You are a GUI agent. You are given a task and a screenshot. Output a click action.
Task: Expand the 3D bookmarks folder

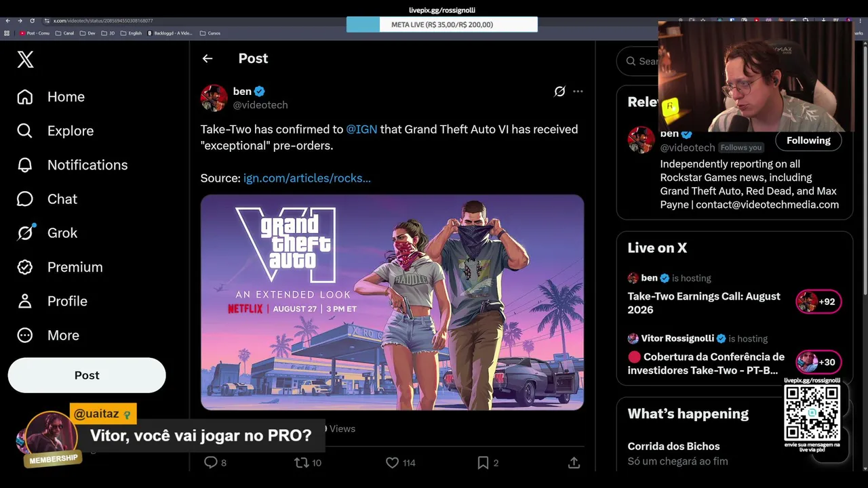click(x=108, y=33)
